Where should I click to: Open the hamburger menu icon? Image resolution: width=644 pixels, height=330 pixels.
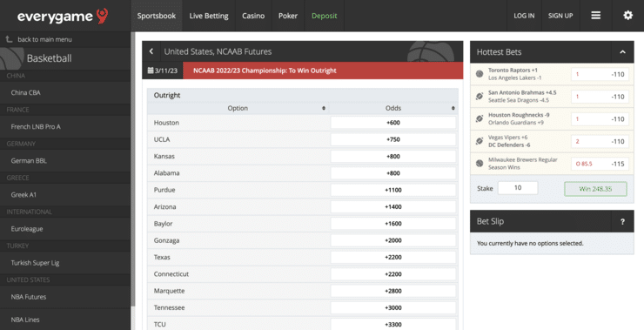pyautogui.click(x=595, y=16)
